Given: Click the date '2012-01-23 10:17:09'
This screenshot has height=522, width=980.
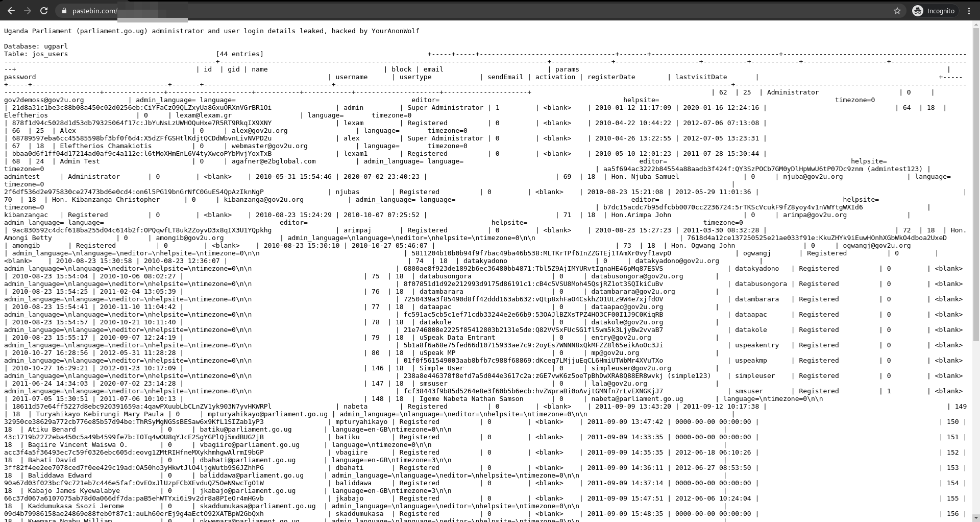Looking at the screenshot, I should coord(138,368).
